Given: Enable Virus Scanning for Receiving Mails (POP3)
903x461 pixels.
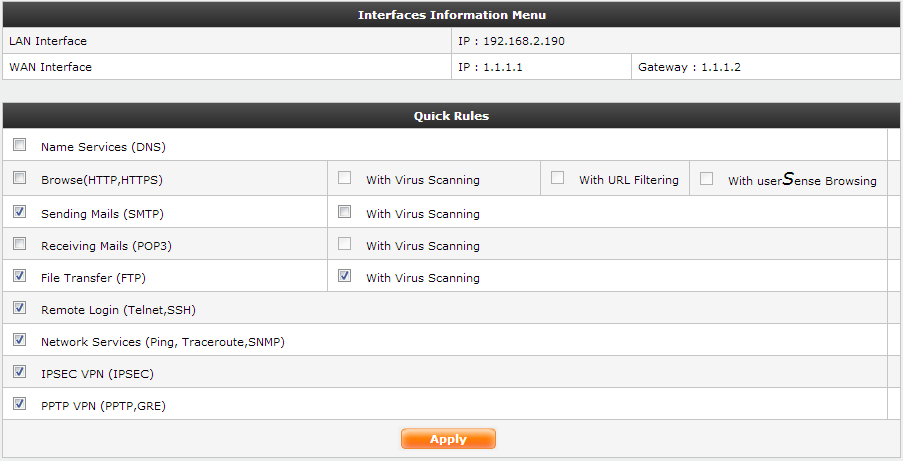Looking at the screenshot, I should (x=344, y=244).
